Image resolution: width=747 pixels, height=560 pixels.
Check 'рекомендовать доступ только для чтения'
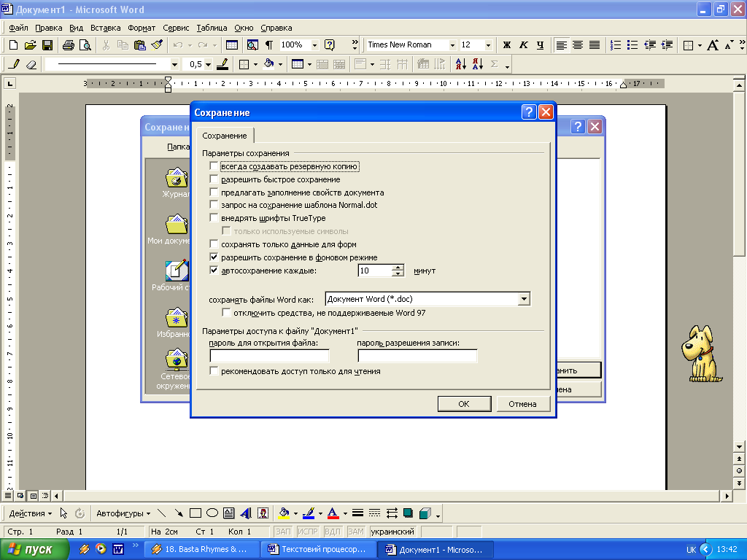[x=214, y=371]
